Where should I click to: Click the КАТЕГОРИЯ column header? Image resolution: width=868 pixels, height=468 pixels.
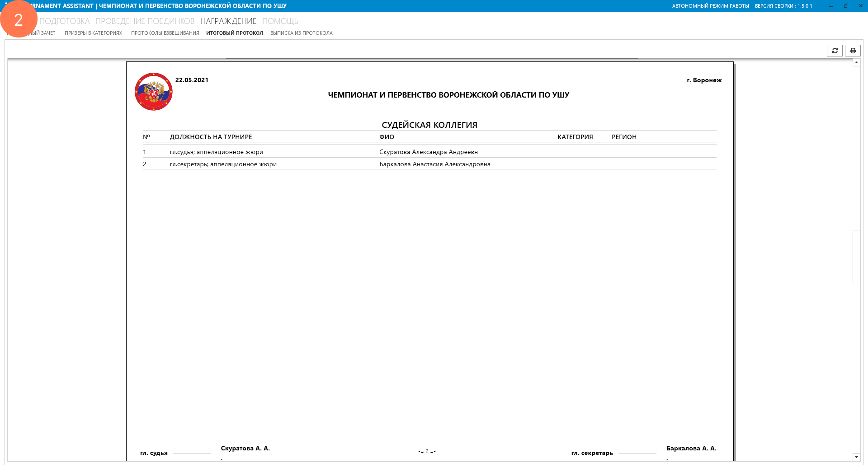[x=575, y=137]
